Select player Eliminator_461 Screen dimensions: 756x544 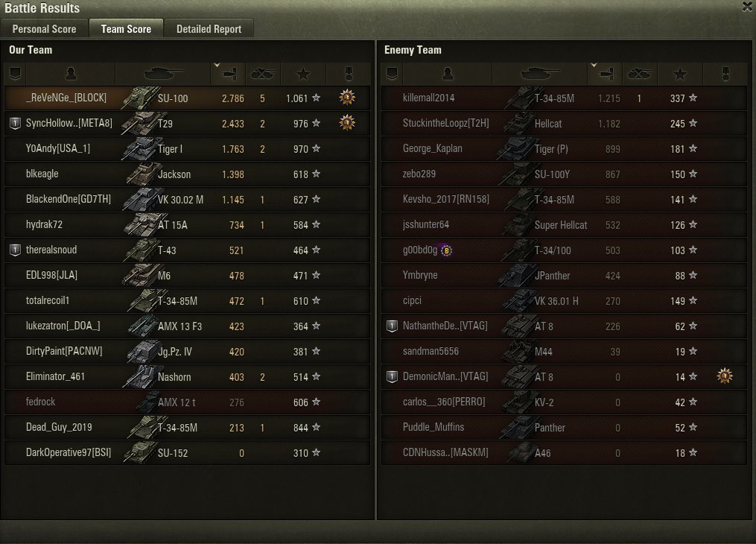click(x=55, y=376)
